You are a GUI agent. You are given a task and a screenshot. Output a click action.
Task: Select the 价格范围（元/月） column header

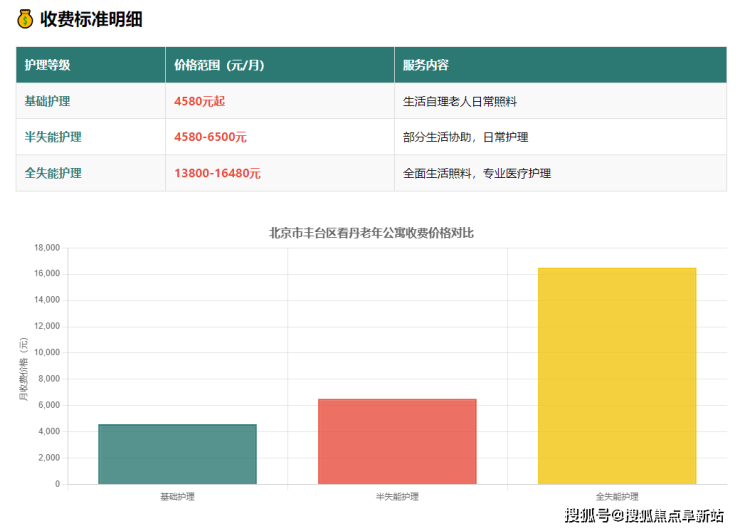click(x=219, y=65)
